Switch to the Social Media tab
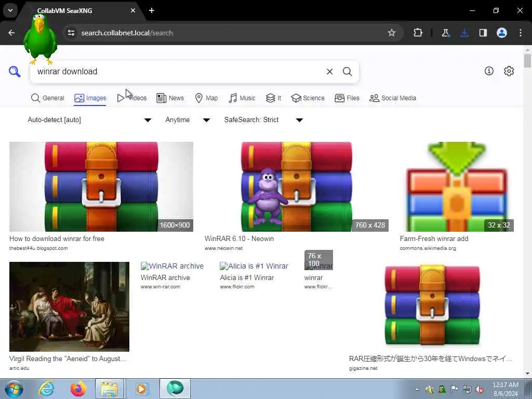This screenshot has width=532, height=399. pyautogui.click(x=393, y=98)
